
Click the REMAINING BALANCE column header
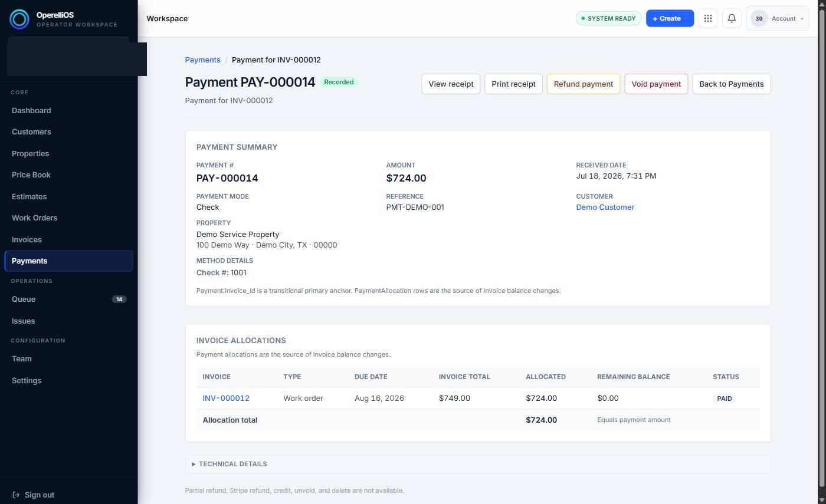coord(633,377)
